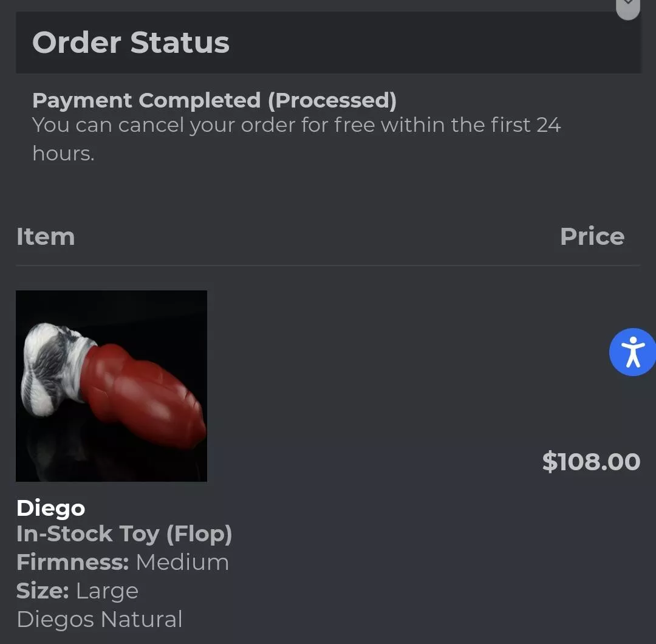The image size is (656, 644).
Task: Click the Size: Large detail
Action: tap(77, 591)
